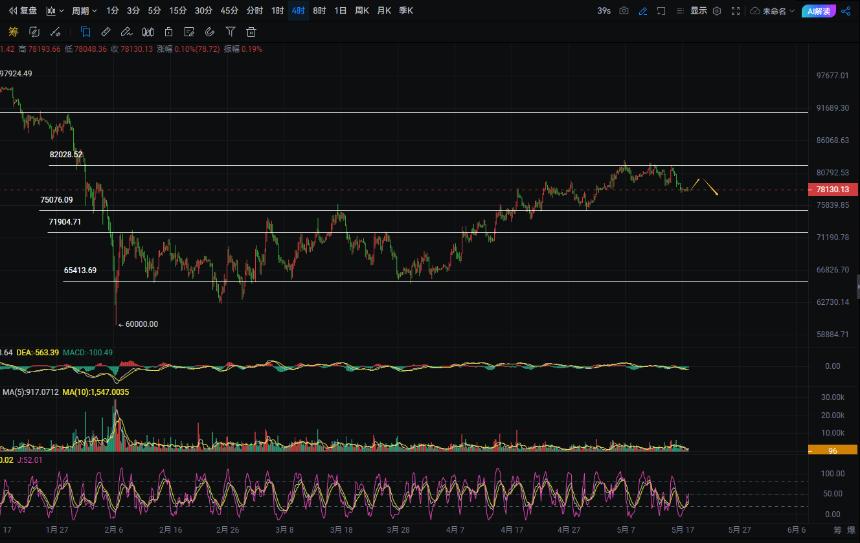Click the 涨幅 0.10%(78.72) change value

click(x=188, y=49)
